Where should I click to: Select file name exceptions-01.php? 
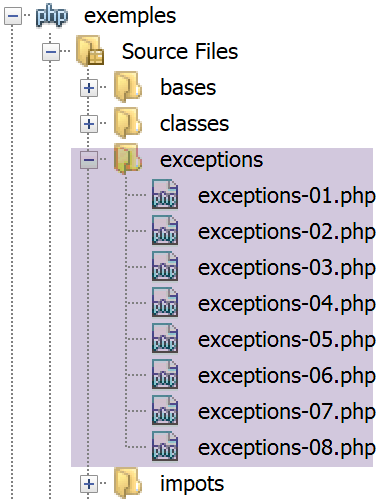287,196
